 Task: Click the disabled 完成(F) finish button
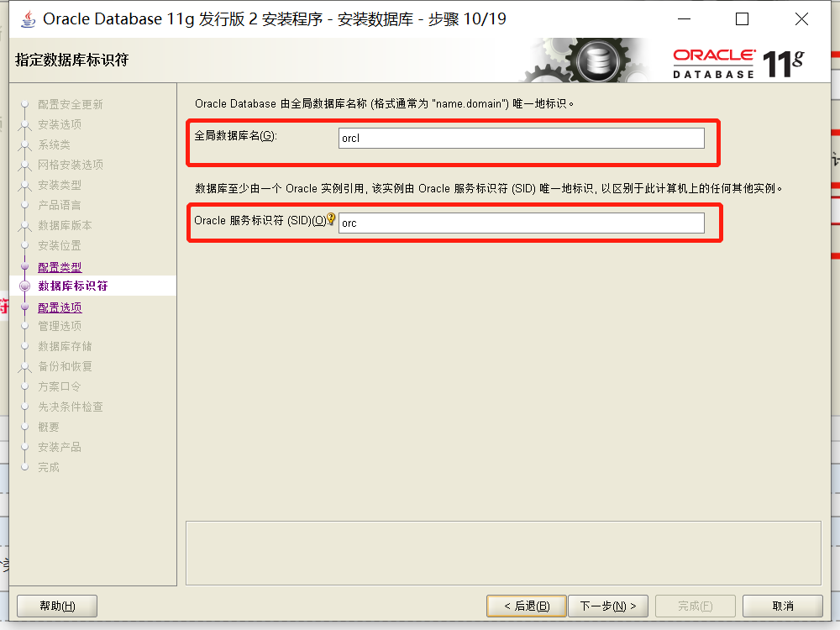click(x=696, y=606)
